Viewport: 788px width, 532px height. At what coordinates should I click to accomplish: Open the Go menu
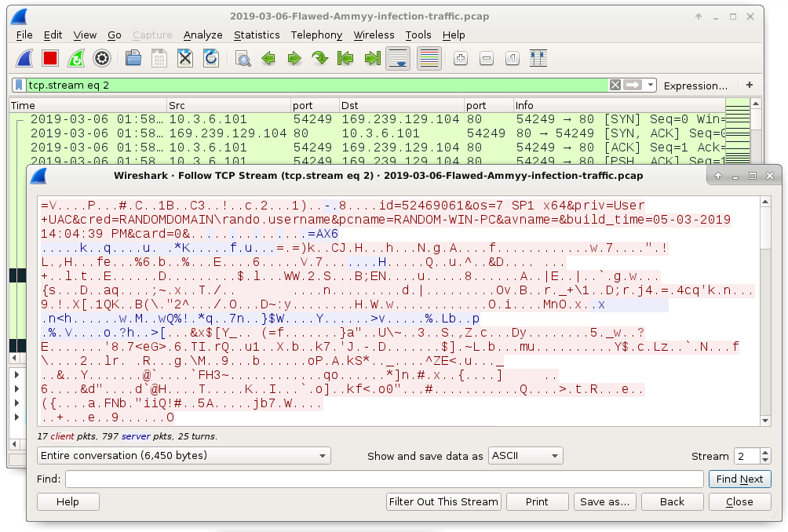[x=114, y=35]
